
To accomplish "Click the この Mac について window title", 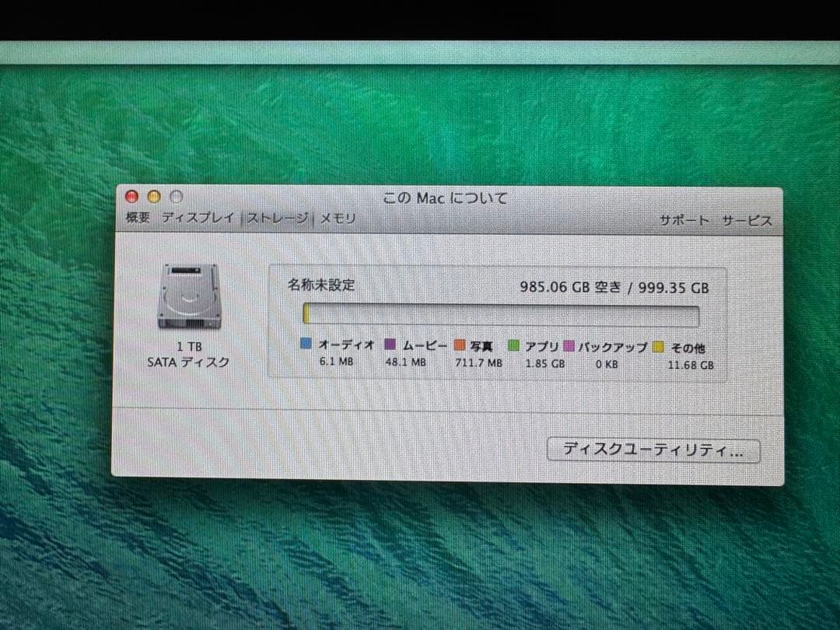I will pos(445,198).
